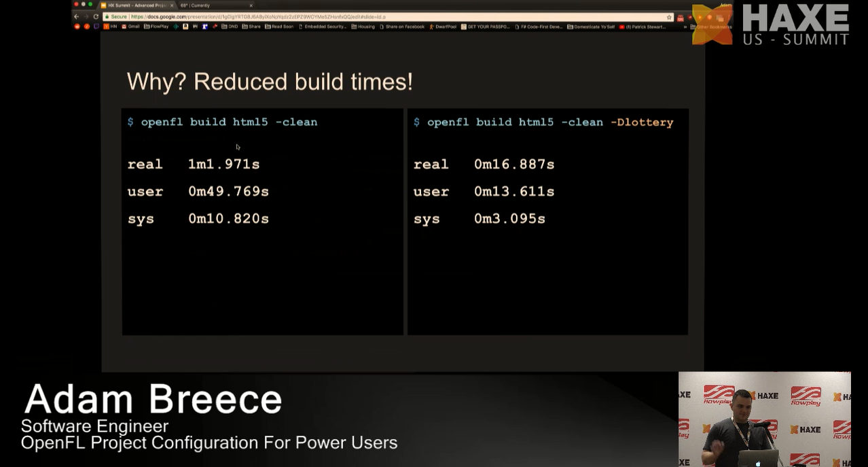Open the DND bookmarks folder
Screen dimensions: 868x467
pos(231,27)
